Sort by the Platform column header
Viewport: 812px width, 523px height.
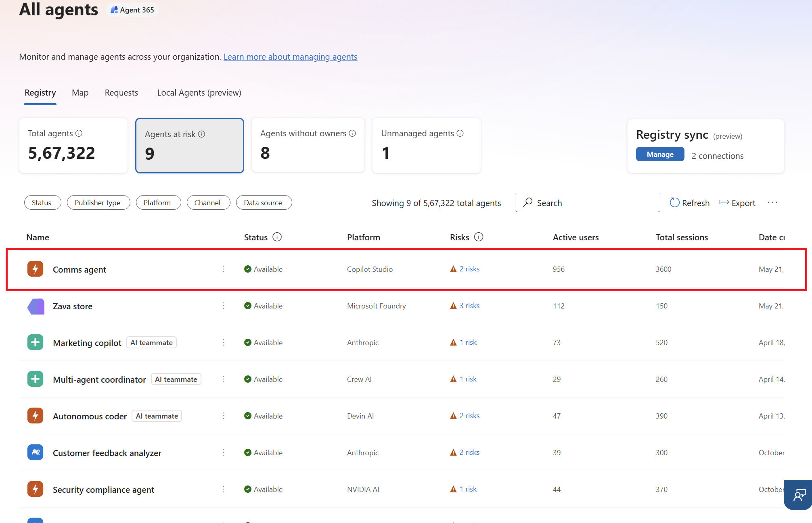(364, 237)
